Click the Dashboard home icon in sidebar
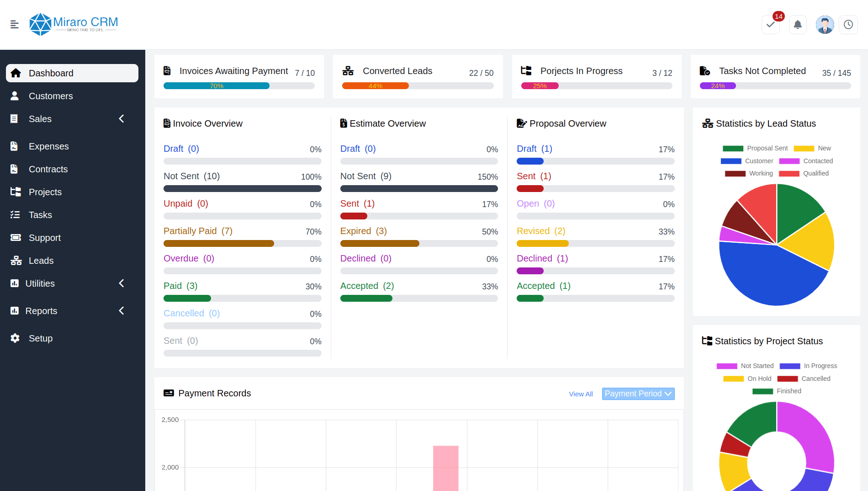Screen dimensions: 868x491 16,73
